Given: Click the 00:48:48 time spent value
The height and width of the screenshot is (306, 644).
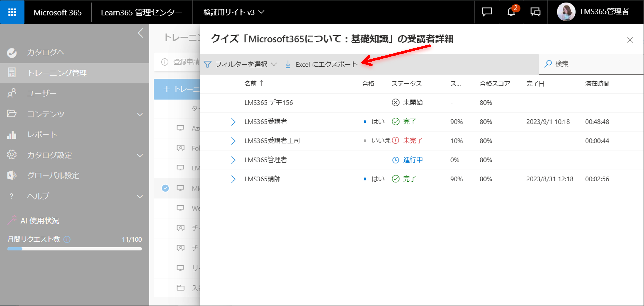Looking at the screenshot, I should point(597,122).
